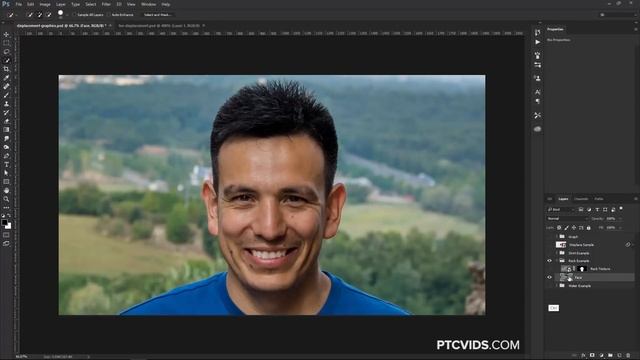Swap foreground and background colors arrow
640x360 pixels.
point(9,216)
